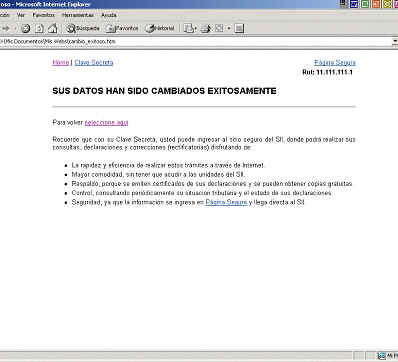This screenshot has width=398, height=362.
Task: Click the Mail icon in toolbar
Action: pyautogui.click(x=190, y=29)
